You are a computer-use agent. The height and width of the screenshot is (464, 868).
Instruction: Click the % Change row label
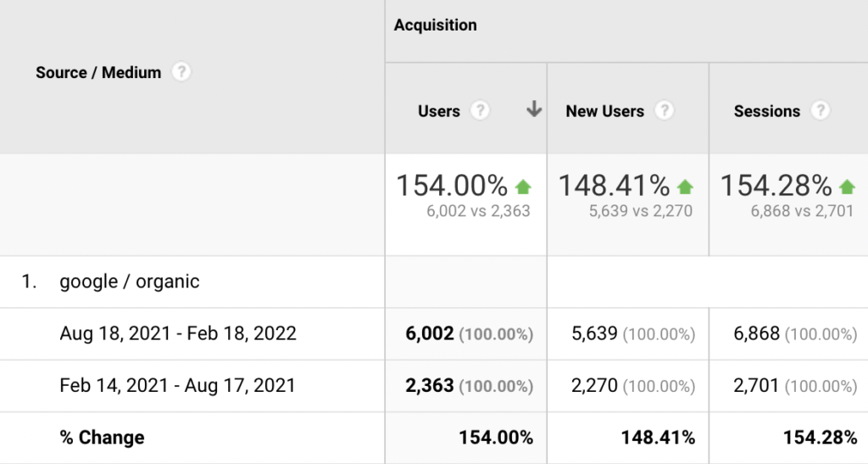[x=102, y=438]
